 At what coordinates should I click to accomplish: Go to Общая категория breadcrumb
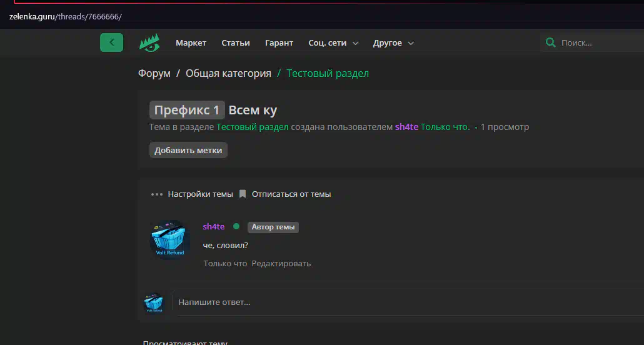pyautogui.click(x=228, y=74)
